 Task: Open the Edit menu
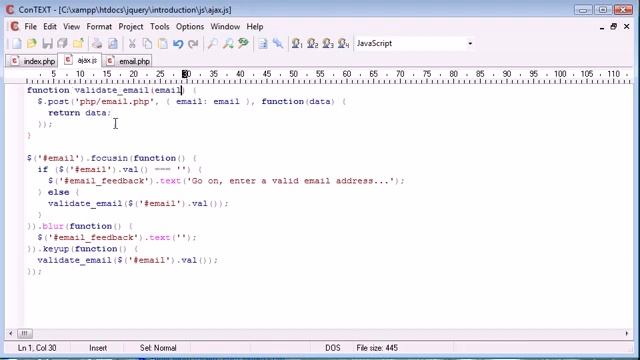tap(50, 27)
